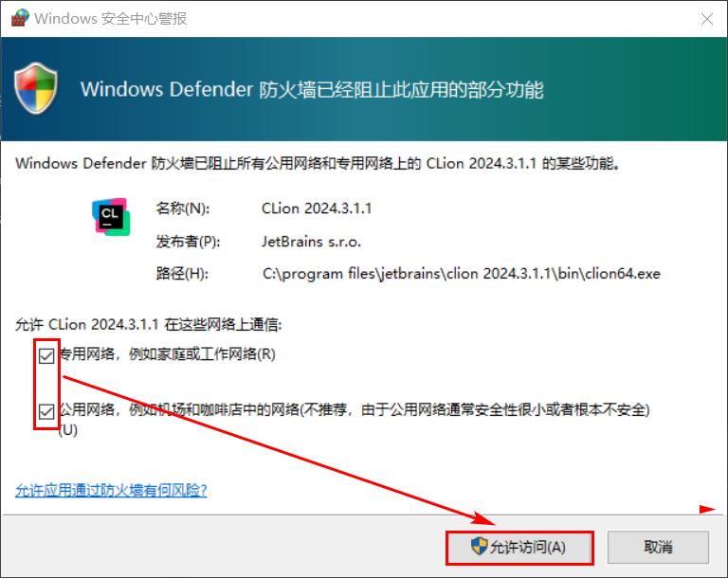
Task: Open the 允许应用通过防火墙有何风险? link
Action: tap(111, 490)
